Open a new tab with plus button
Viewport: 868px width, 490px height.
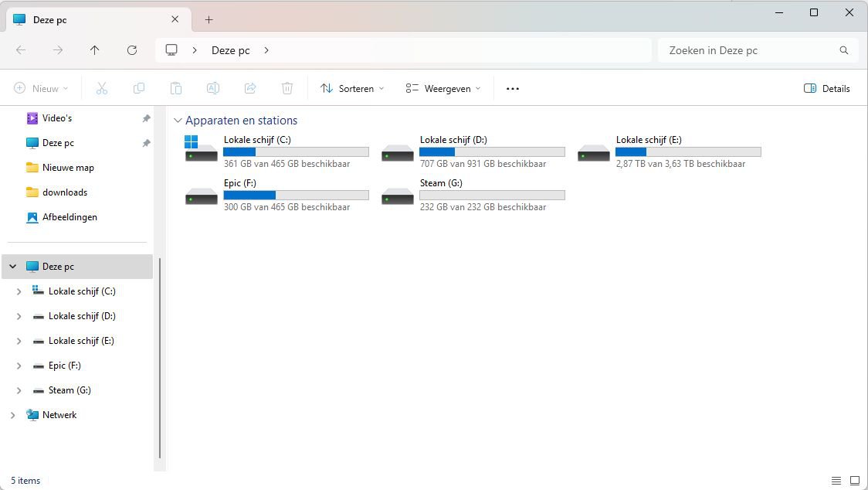(209, 20)
